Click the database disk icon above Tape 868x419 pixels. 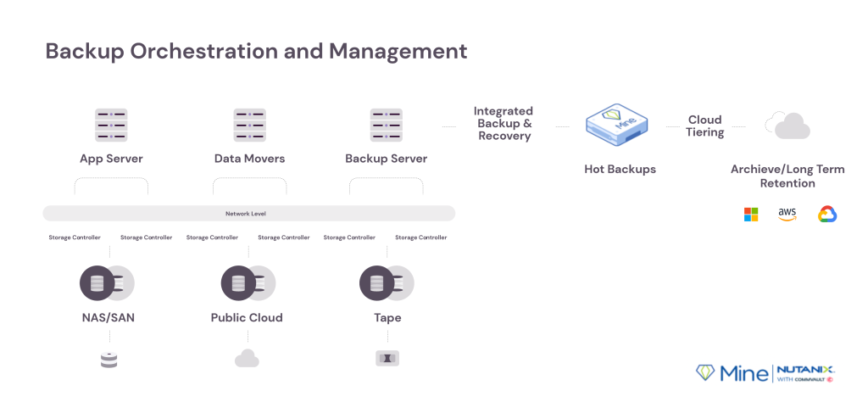tap(387, 282)
